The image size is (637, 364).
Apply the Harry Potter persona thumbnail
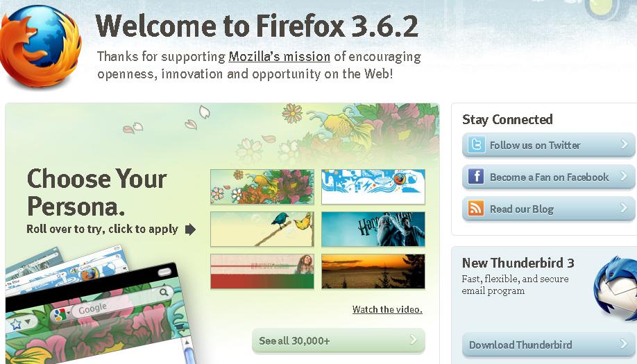tap(373, 229)
